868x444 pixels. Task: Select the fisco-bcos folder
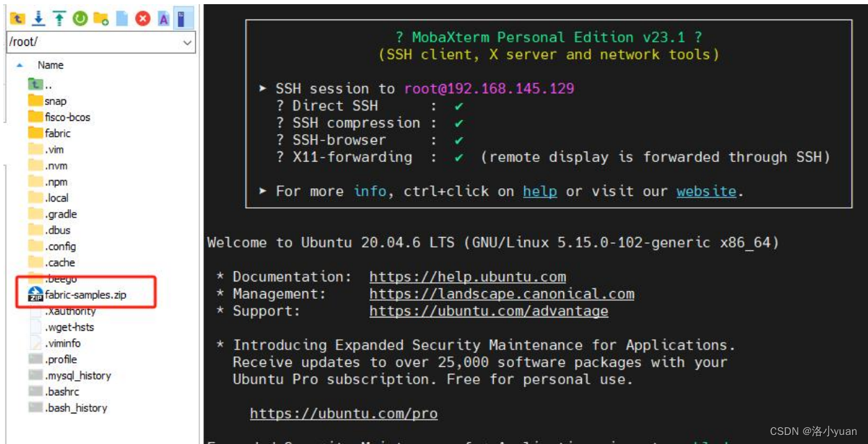pos(59,117)
